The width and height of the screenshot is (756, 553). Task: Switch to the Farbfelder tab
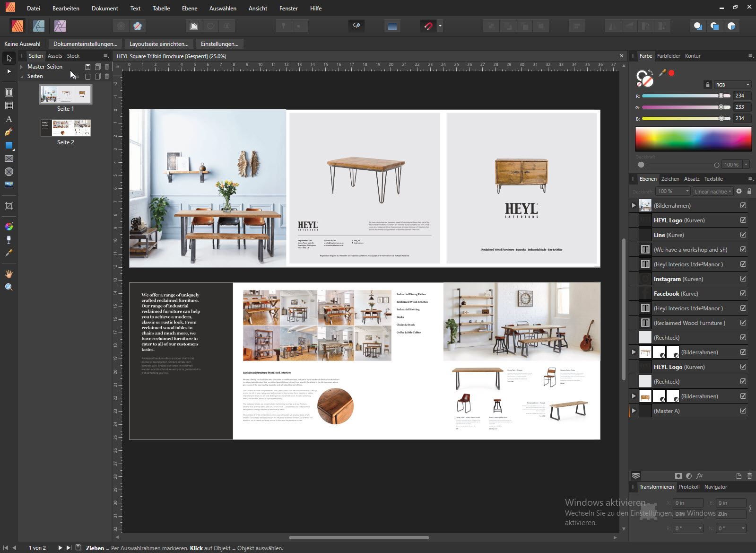coord(669,56)
